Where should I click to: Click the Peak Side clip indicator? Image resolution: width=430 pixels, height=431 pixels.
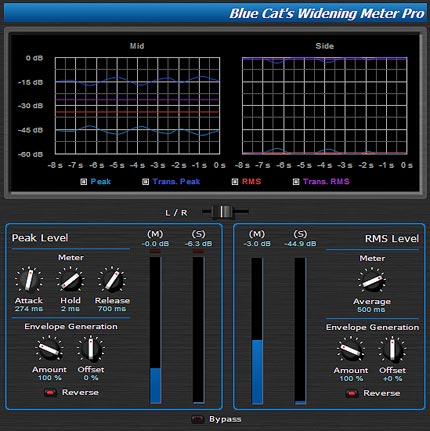click(199, 252)
